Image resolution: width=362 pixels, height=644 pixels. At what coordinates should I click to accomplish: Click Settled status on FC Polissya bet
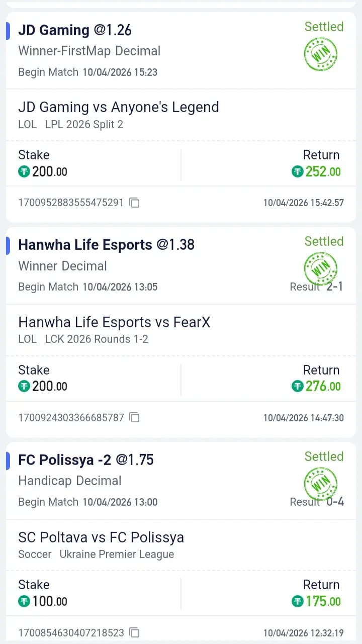tap(324, 456)
